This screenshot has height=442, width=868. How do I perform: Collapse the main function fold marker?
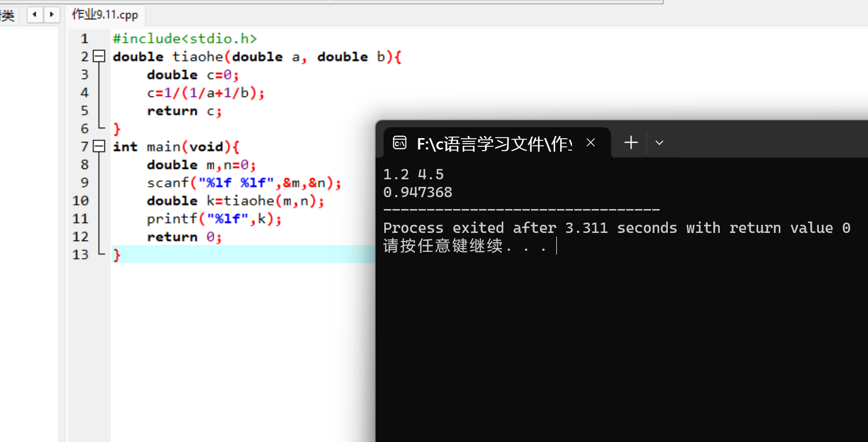coord(99,146)
